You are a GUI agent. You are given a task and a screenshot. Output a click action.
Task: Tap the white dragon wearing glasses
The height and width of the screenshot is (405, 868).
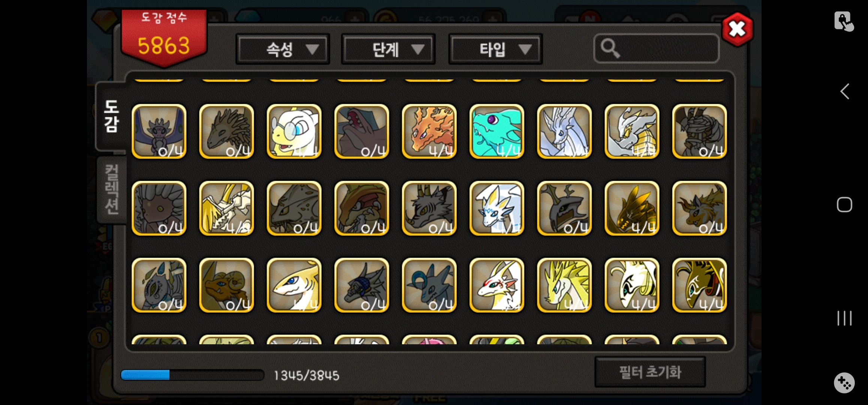[294, 131]
